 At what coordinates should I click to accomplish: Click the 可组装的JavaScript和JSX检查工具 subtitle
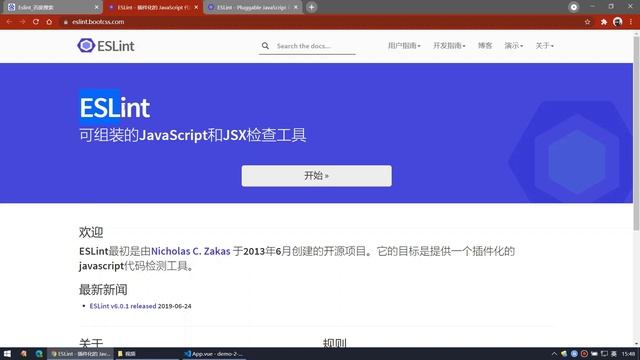click(192, 135)
